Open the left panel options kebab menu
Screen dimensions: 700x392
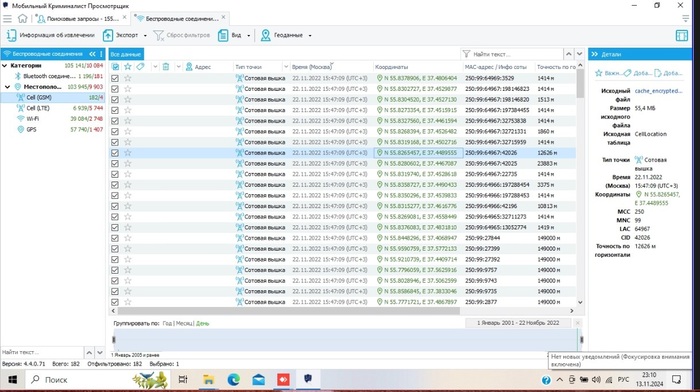(101, 54)
